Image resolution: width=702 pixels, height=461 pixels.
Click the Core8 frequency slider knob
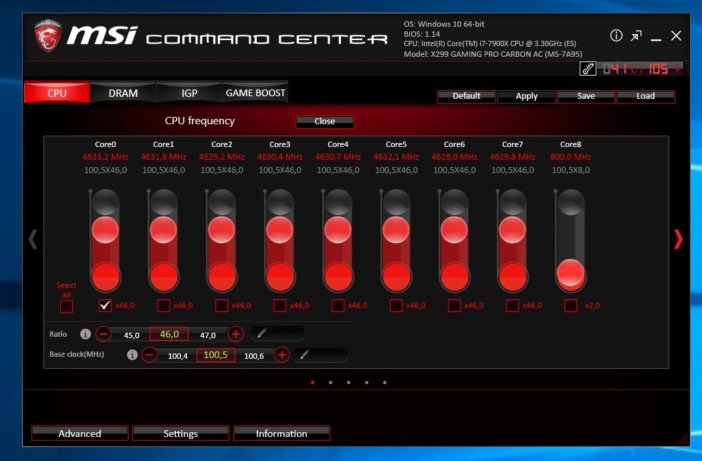pos(571,273)
